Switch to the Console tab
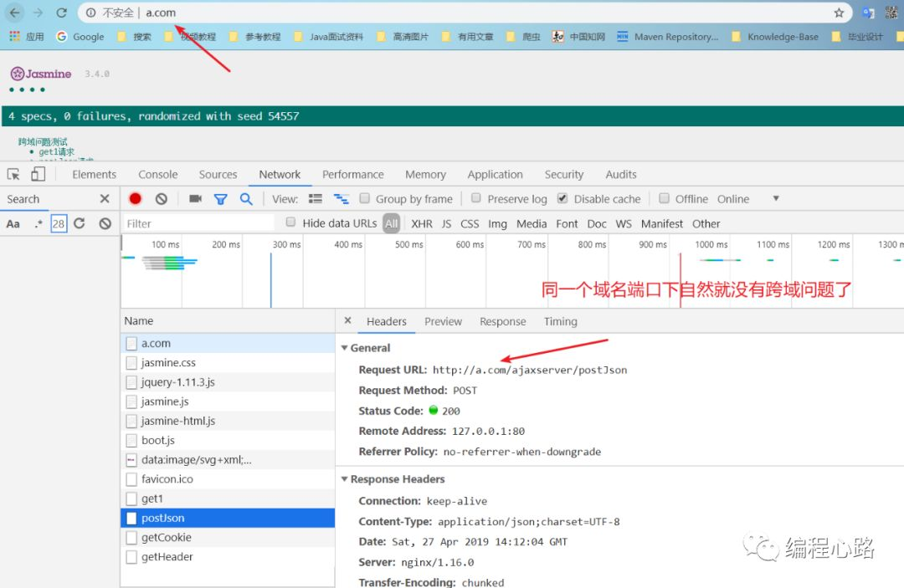The width and height of the screenshot is (904, 588). coord(158,174)
